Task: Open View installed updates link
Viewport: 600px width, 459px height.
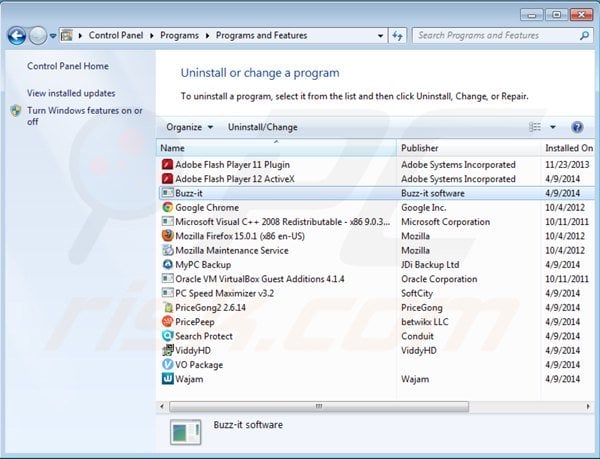Action: pyautogui.click(x=71, y=93)
